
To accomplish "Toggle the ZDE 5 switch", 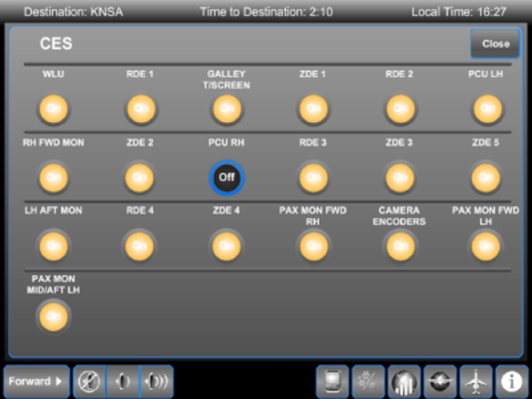I will click(486, 178).
